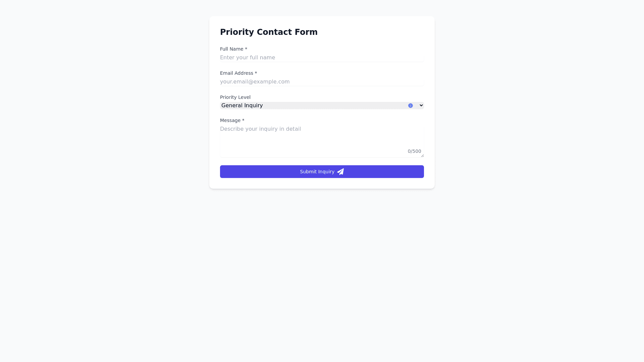644x362 pixels.
Task: Click the "Email Address" label
Action: [236, 73]
